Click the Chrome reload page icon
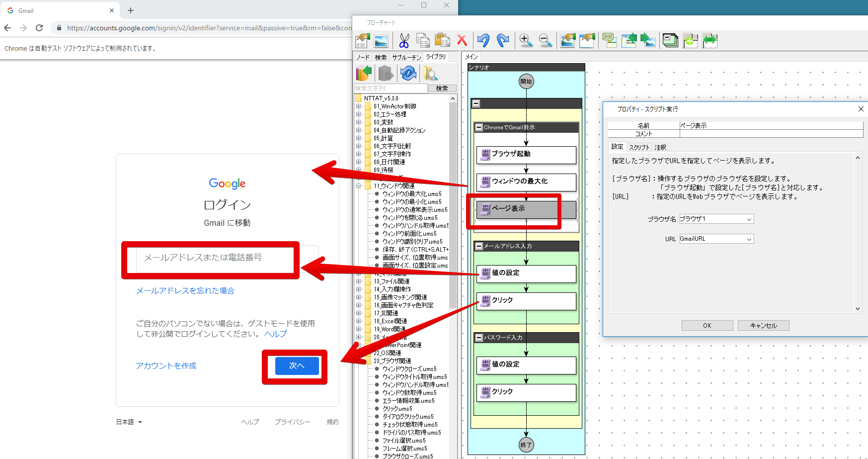This screenshot has width=868, height=459. pyautogui.click(x=39, y=28)
